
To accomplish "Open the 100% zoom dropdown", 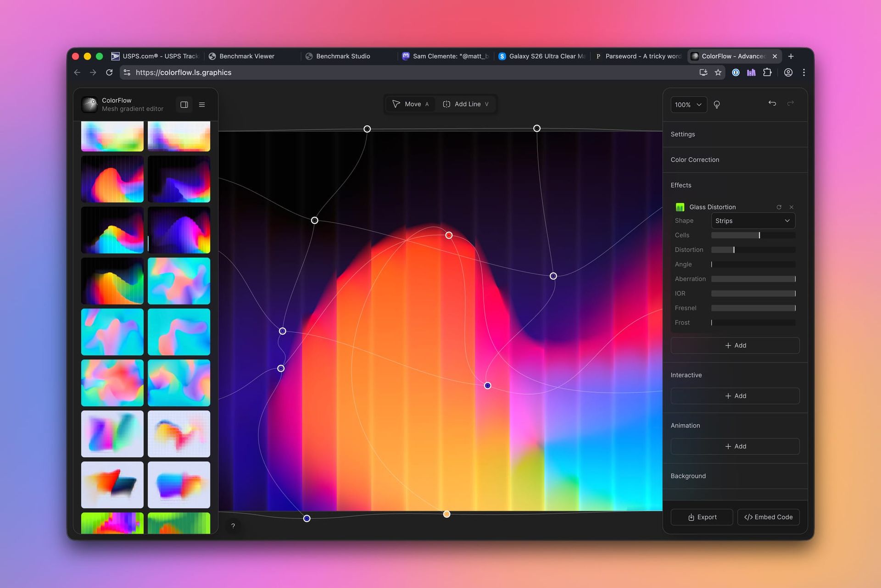I will click(688, 105).
